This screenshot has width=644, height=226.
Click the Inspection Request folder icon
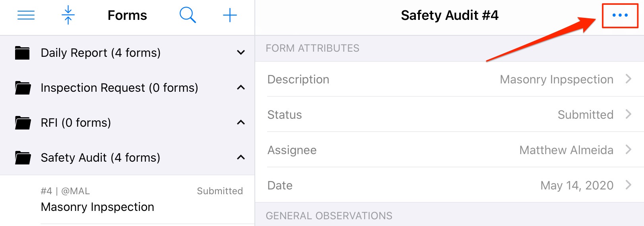[22, 88]
